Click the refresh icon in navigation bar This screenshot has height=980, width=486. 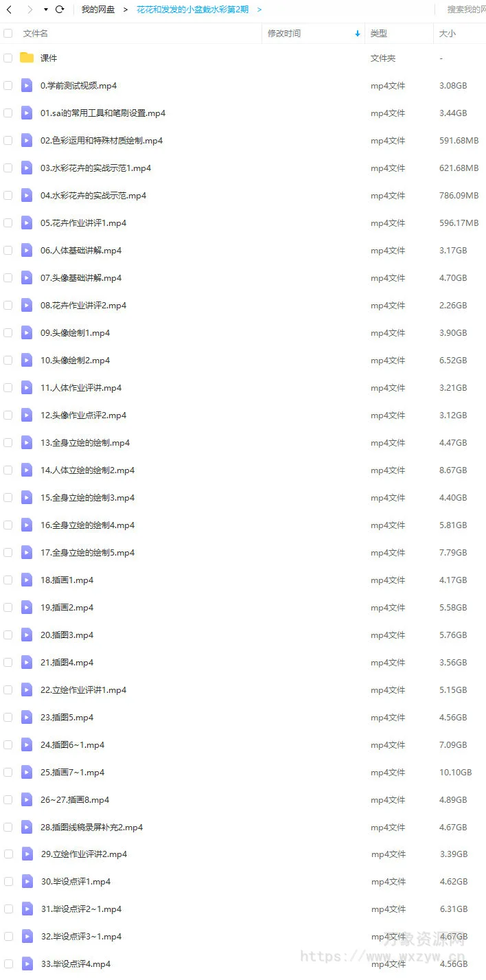pyautogui.click(x=60, y=10)
